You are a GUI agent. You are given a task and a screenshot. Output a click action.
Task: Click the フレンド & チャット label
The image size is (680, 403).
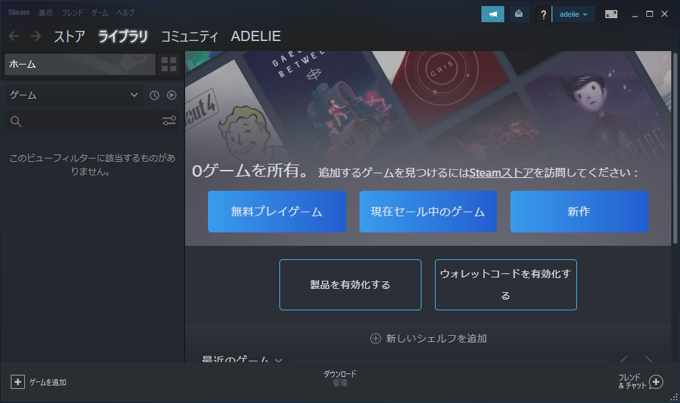[632, 381]
